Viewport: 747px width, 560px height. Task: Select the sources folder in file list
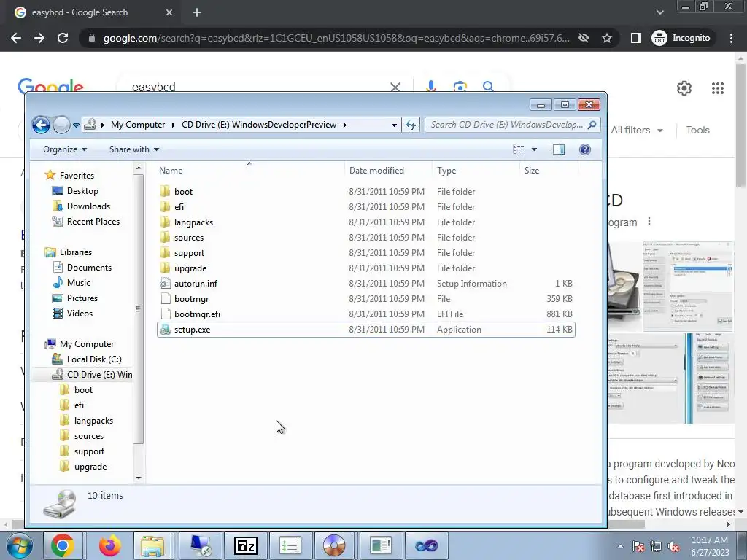click(x=366, y=237)
